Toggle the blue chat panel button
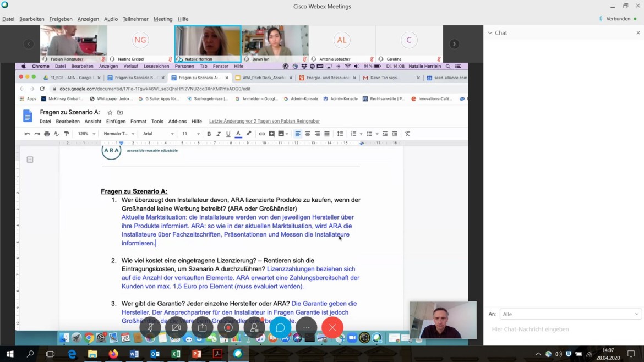 click(280, 328)
